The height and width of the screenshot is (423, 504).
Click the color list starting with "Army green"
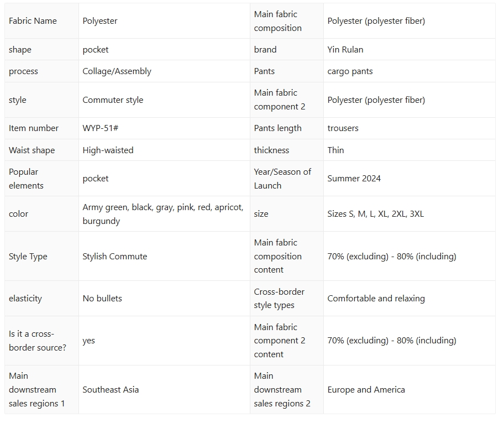pyautogui.click(x=162, y=214)
